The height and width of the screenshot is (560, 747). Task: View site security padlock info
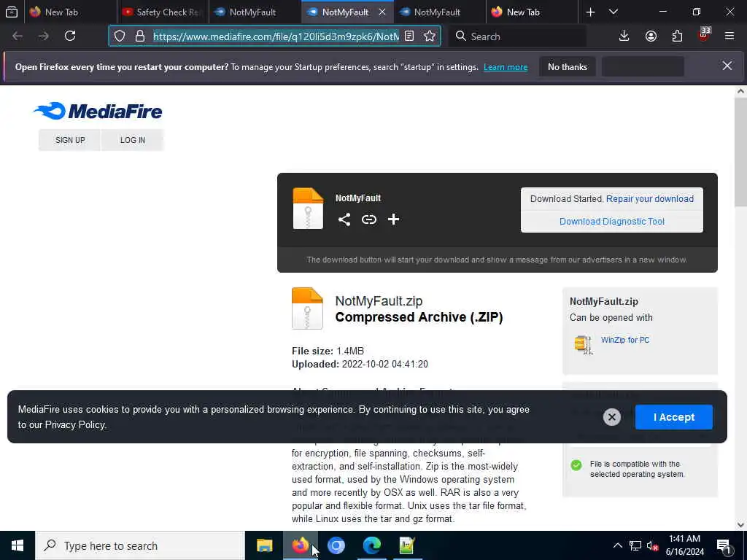click(x=139, y=36)
